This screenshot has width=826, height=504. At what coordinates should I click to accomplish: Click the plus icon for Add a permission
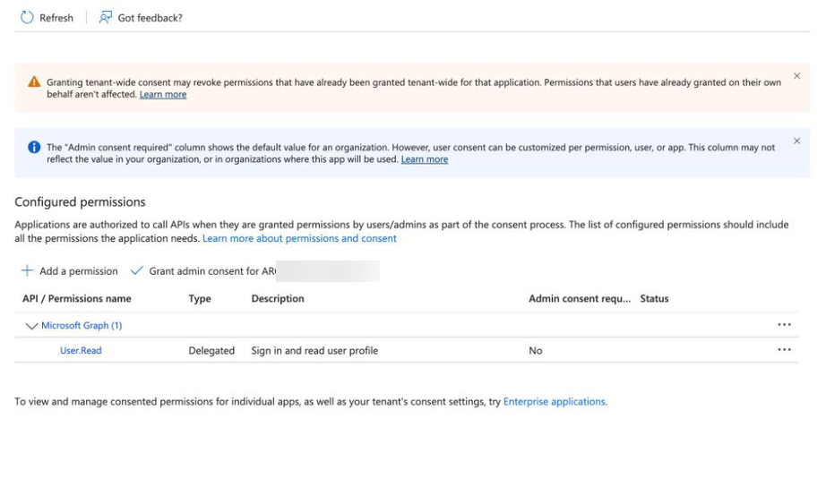click(x=27, y=270)
